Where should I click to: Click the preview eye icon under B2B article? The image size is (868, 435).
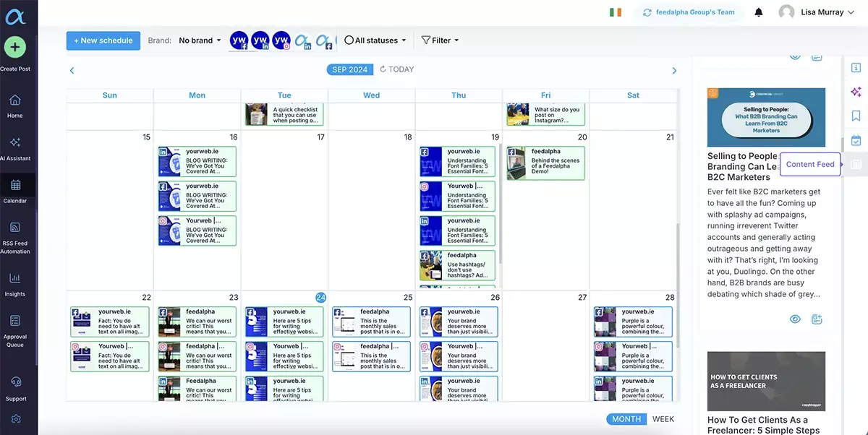click(x=795, y=319)
